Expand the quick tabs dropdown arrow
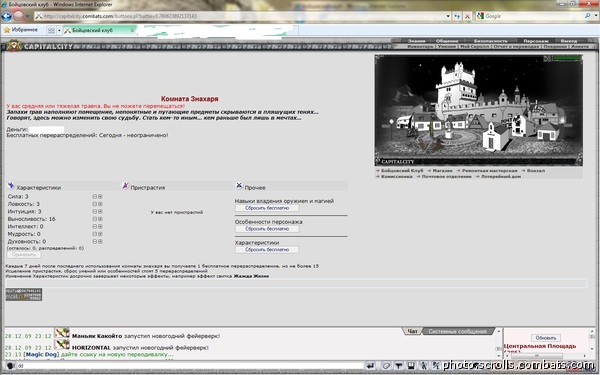Screen dimensions: 600x375 (59, 31)
